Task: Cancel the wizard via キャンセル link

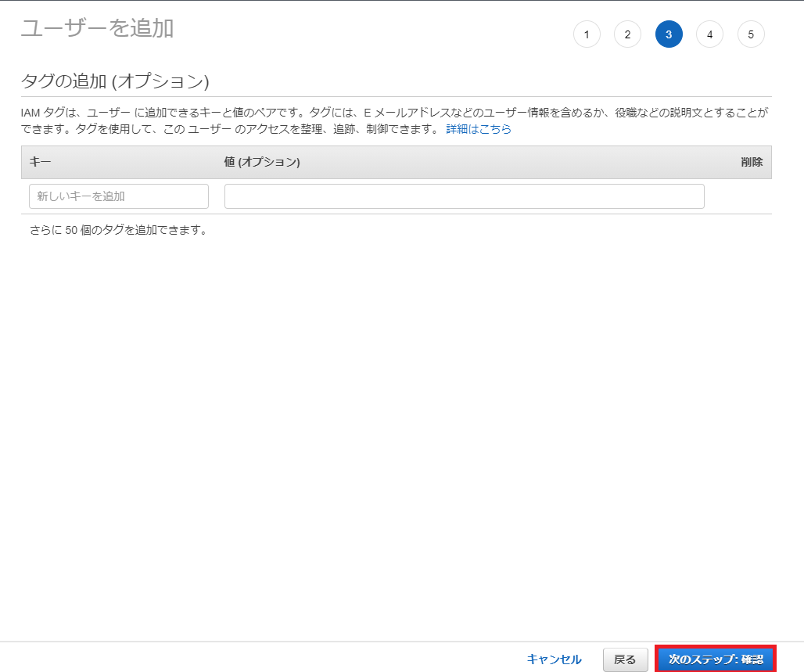Action: pyautogui.click(x=554, y=659)
